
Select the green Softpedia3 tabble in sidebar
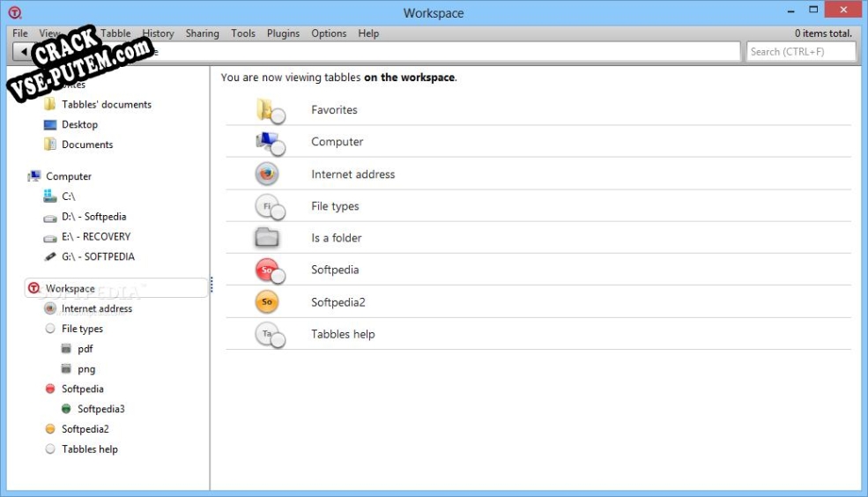coord(93,409)
